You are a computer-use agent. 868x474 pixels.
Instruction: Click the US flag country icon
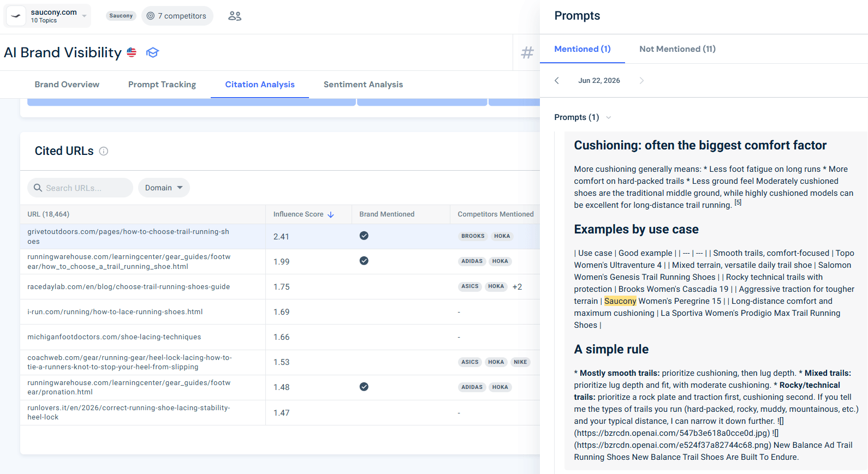(x=132, y=52)
